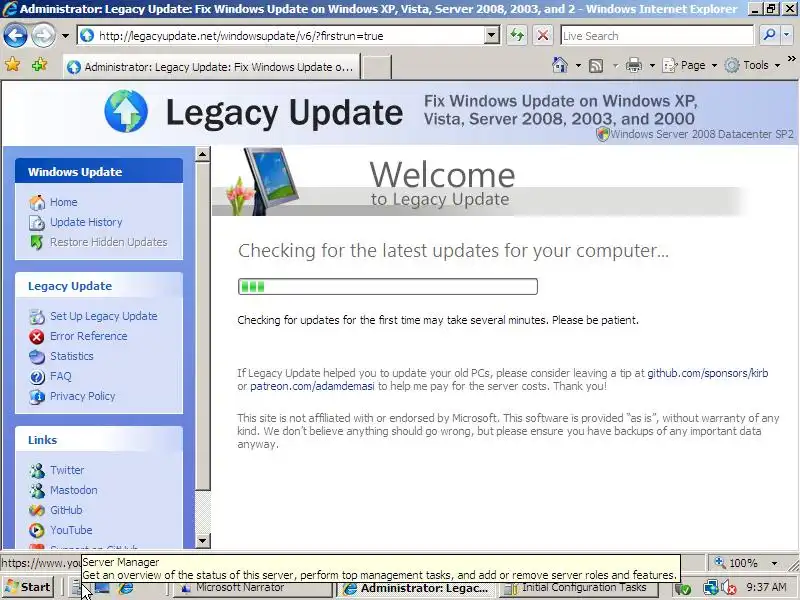Open the Twitter link
This screenshot has width=800, height=600.
tap(67, 470)
